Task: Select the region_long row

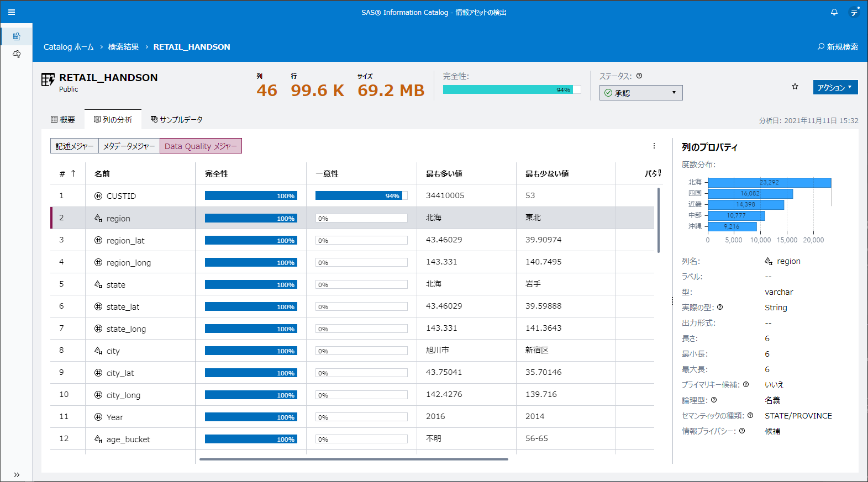Action: (352, 262)
